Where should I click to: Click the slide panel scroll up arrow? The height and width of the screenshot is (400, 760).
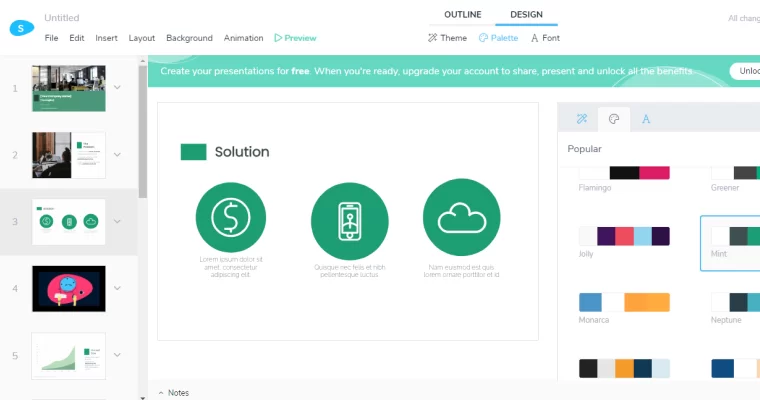[142, 61]
